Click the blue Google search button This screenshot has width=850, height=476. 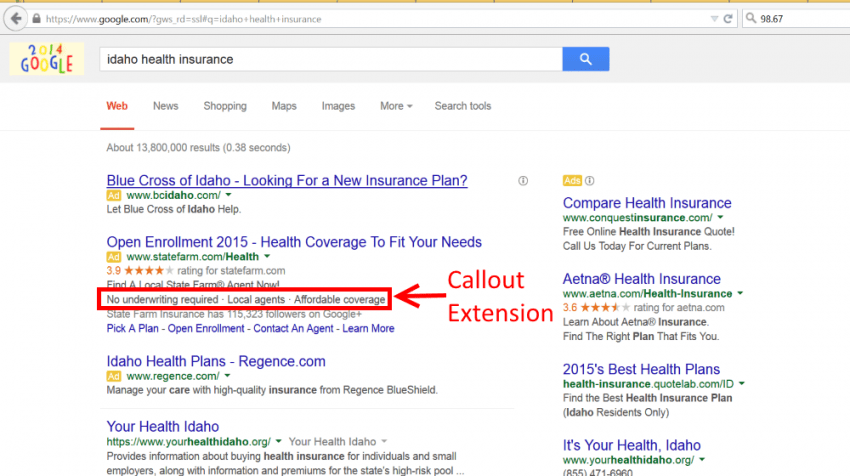coord(585,59)
